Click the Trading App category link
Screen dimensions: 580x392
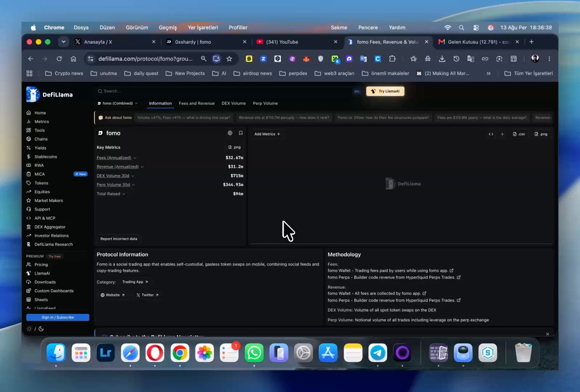(x=135, y=282)
